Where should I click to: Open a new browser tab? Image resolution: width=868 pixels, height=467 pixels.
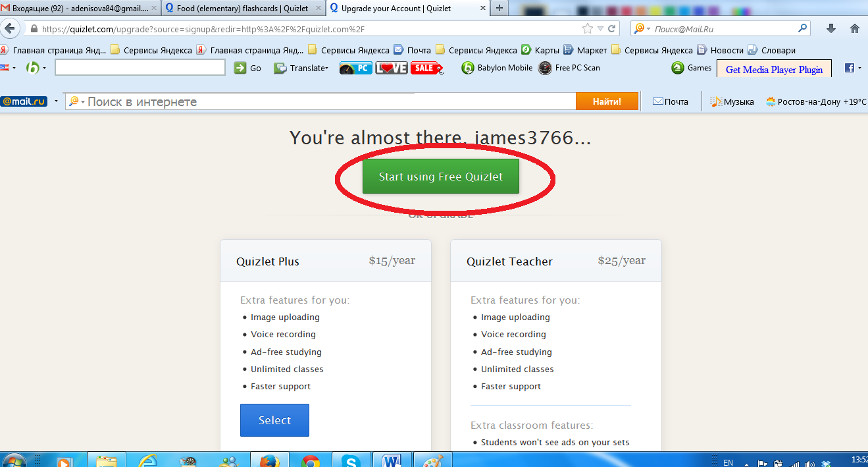(499, 8)
